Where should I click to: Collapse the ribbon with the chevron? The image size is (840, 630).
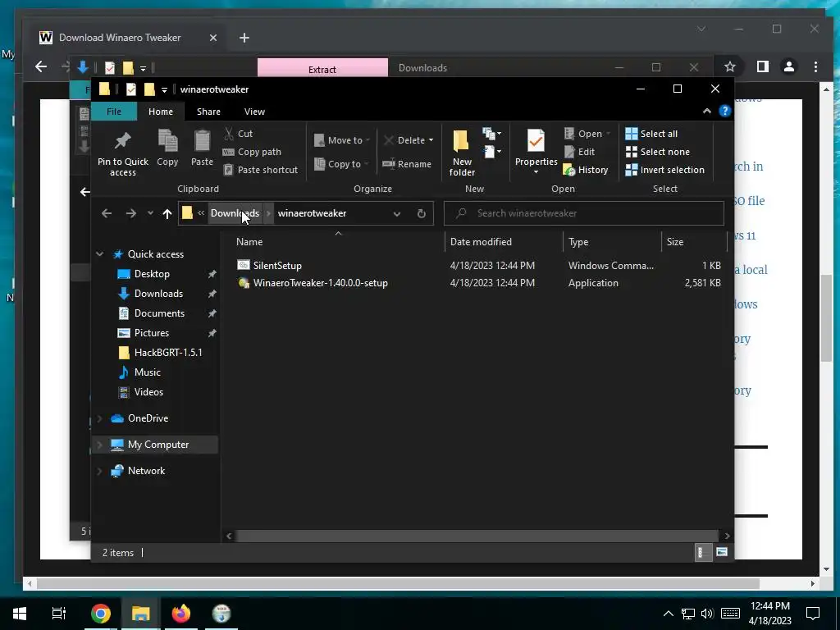[706, 111]
